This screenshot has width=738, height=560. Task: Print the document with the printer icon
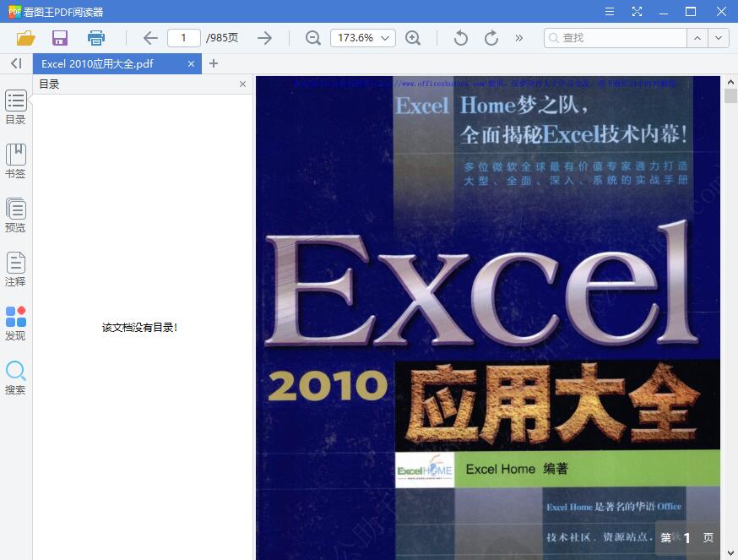coord(96,38)
